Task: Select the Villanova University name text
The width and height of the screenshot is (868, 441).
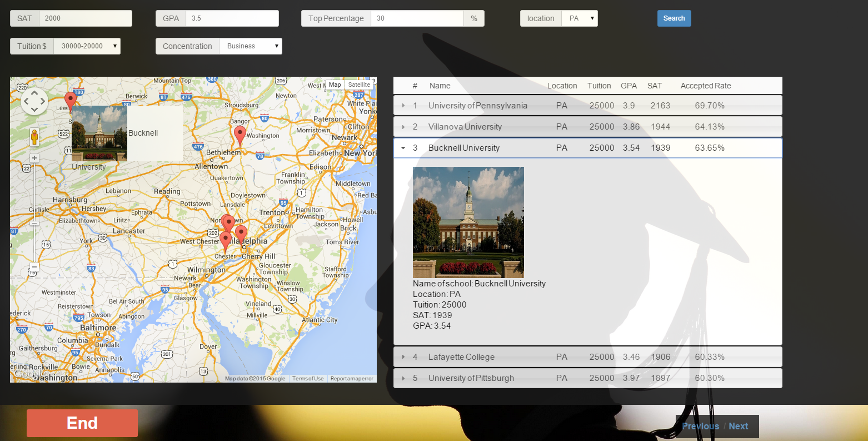Action: (465, 127)
